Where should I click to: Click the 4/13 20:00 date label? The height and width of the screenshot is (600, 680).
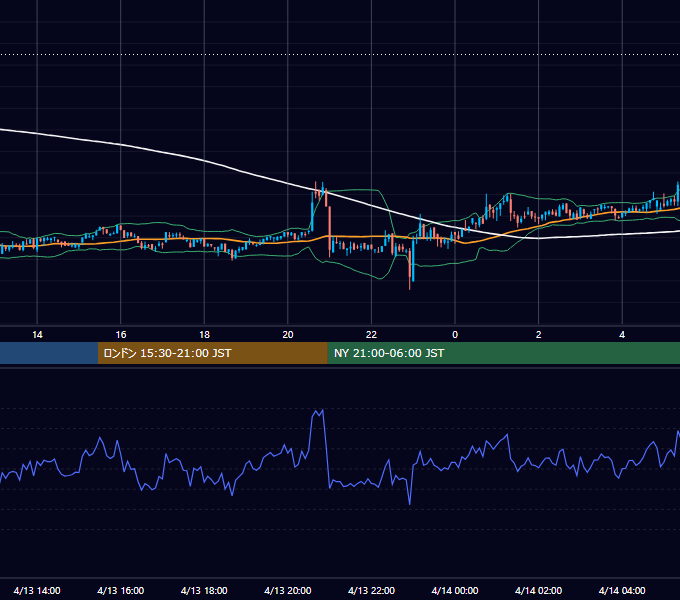(288, 590)
